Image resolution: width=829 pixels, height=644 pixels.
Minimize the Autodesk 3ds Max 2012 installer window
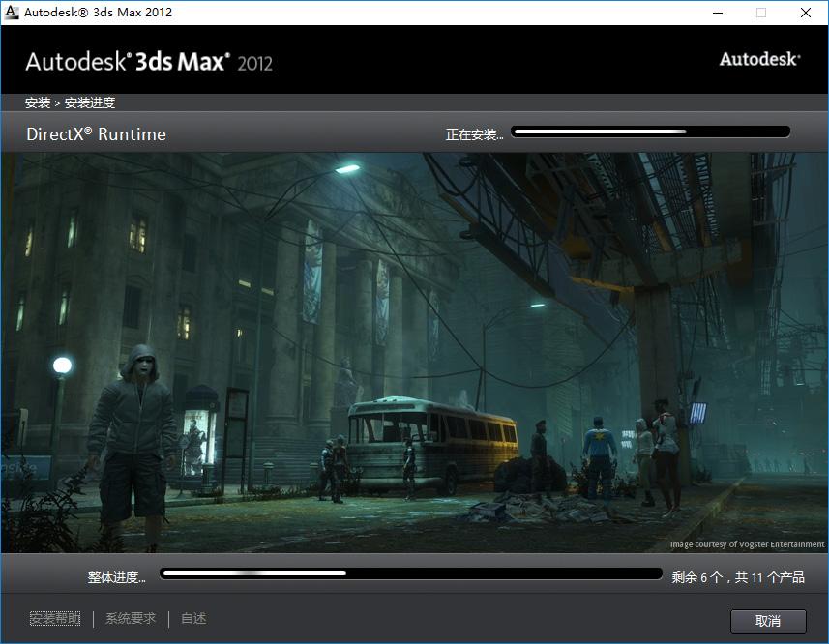coord(718,13)
